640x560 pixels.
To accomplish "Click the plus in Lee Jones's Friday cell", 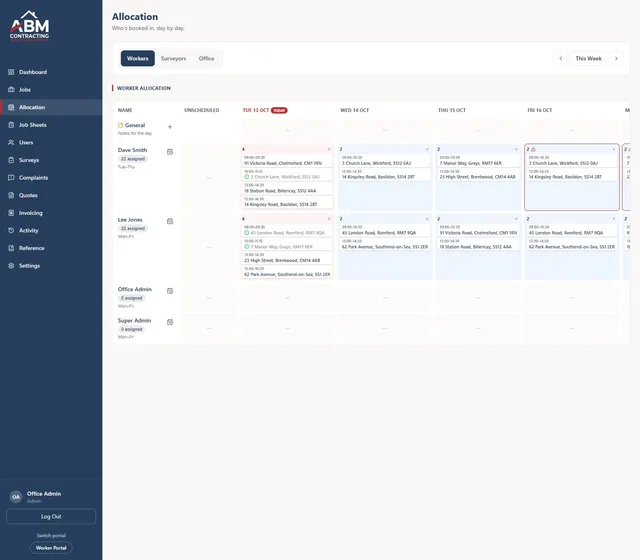I will [x=613, y=219].
